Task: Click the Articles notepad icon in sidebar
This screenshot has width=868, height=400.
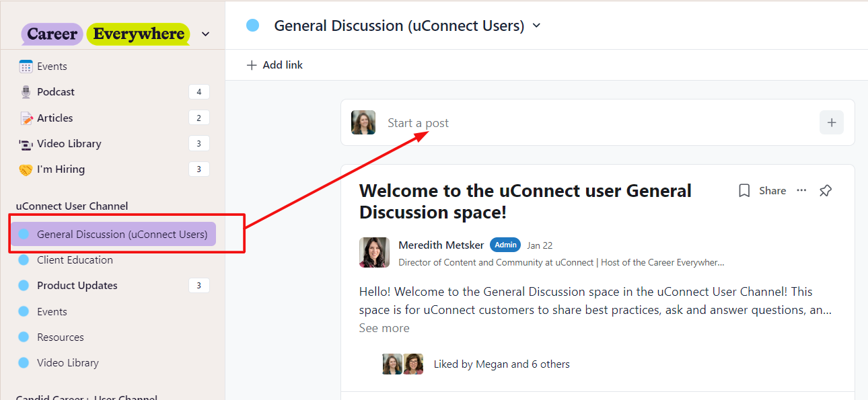Action: click(x=26, y=118)
